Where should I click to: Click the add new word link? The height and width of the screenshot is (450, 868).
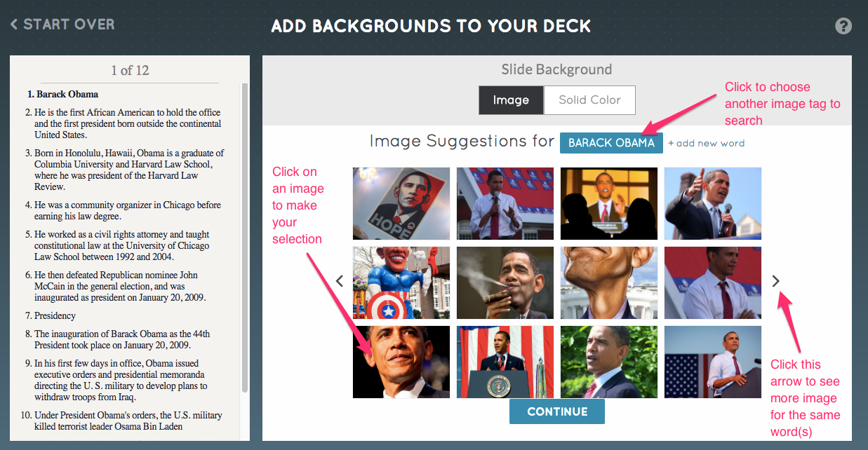pyautogui.click(x=706, y=143)
